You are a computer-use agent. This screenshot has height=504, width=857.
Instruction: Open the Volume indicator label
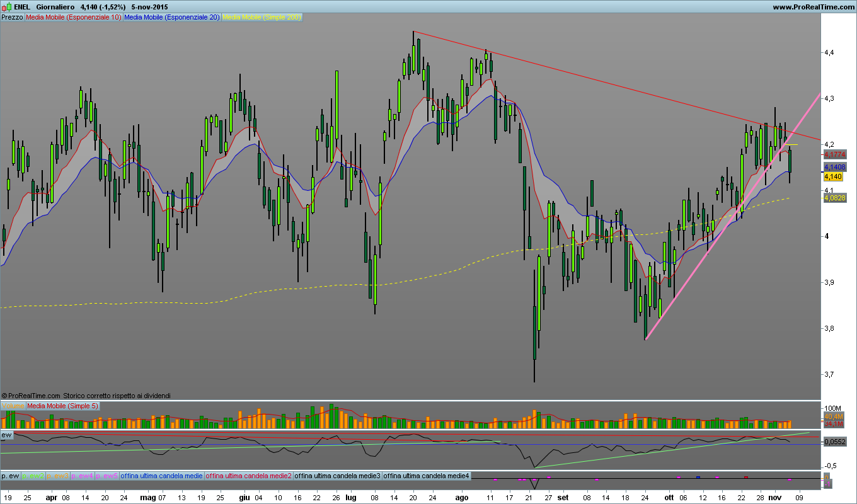tap(13, 406)
